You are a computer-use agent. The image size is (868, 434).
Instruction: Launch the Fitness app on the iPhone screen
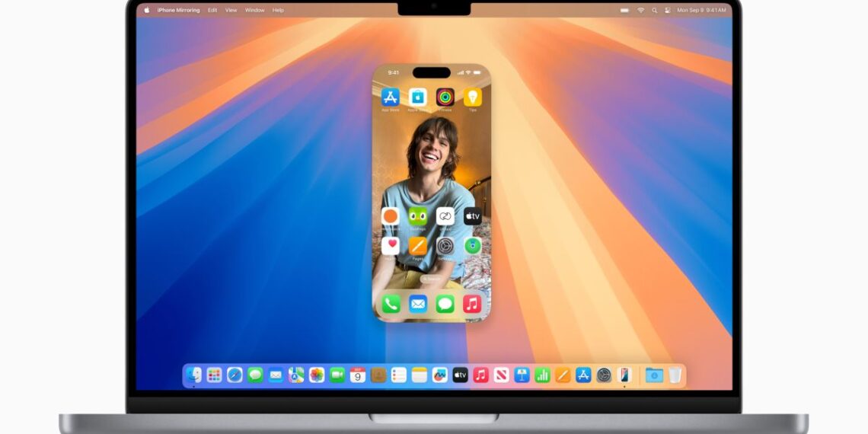coord(445,97)
